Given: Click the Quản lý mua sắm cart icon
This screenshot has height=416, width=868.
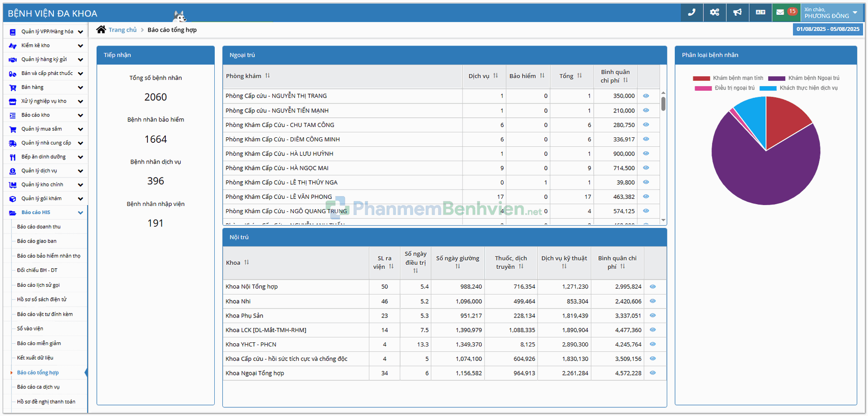Looking at the screenshot, I should tap(13, 129).
